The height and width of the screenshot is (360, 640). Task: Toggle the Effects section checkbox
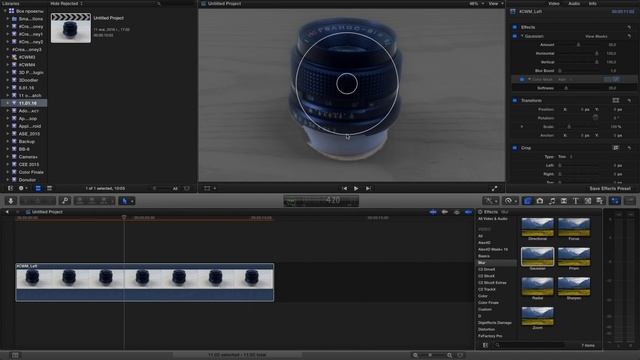514,27
